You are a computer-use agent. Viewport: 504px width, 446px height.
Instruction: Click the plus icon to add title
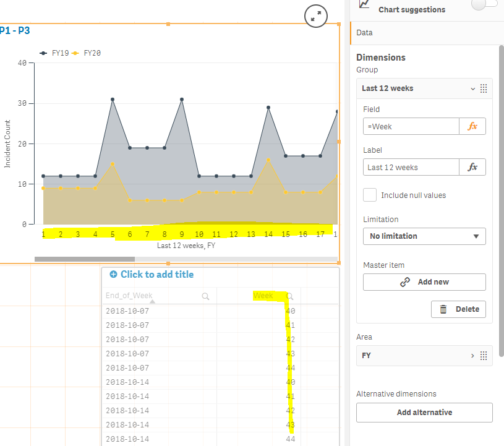(x=113, y=275)
